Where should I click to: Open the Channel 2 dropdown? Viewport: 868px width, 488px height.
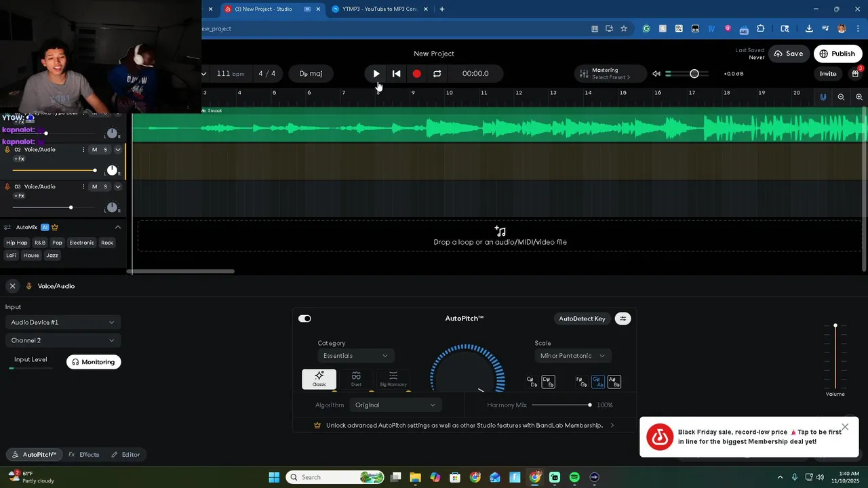click(63, 340)
